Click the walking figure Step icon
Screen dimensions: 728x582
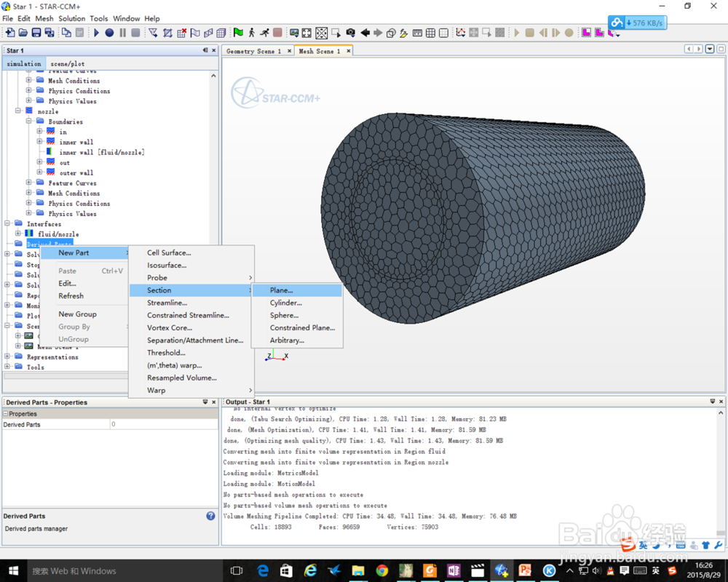click(251, 33)
